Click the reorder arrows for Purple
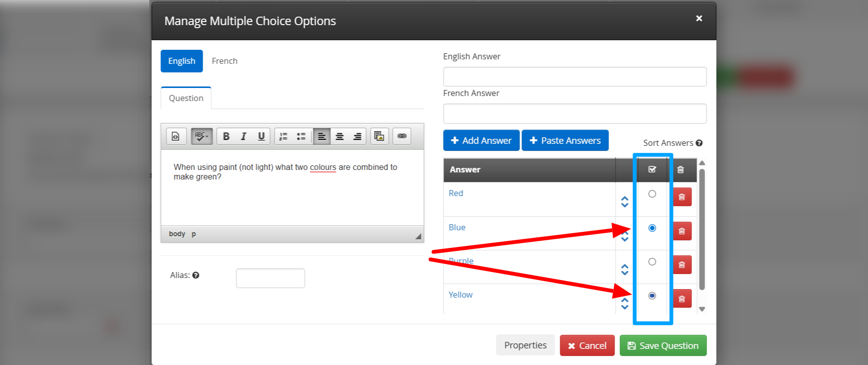 coord(625,269)
